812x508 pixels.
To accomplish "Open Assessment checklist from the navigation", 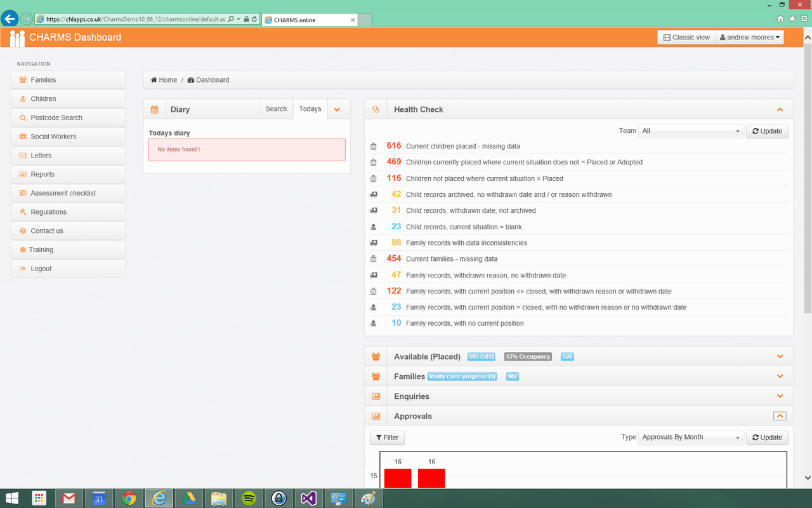I will 68,193.
